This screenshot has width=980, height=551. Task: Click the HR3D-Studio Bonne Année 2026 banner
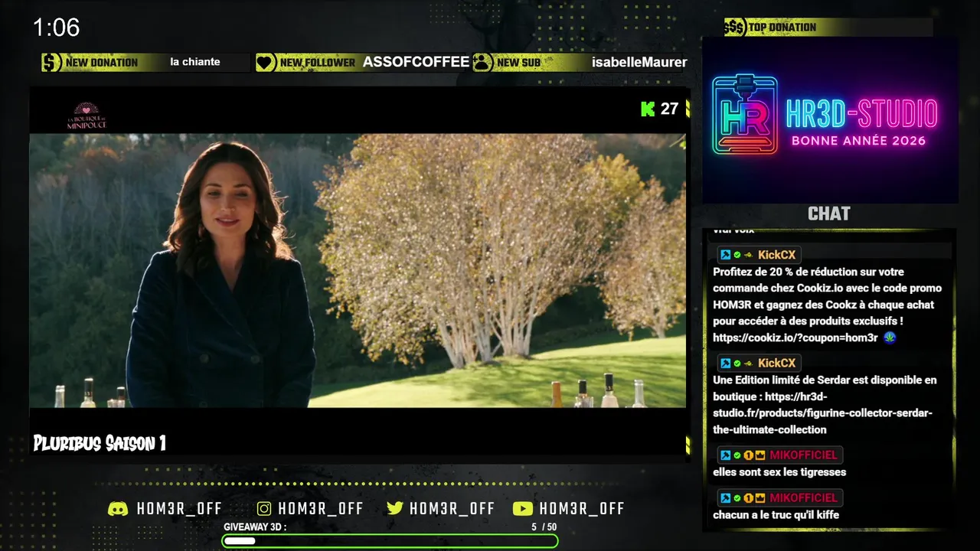point(830,120)
